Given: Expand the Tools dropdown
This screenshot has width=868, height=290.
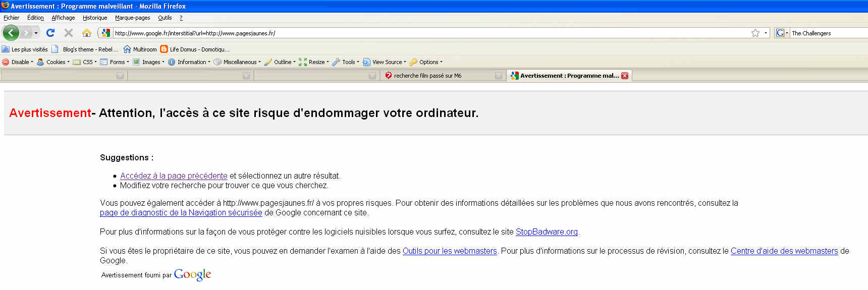Looking at the screenshot, I should pos(358,62).
